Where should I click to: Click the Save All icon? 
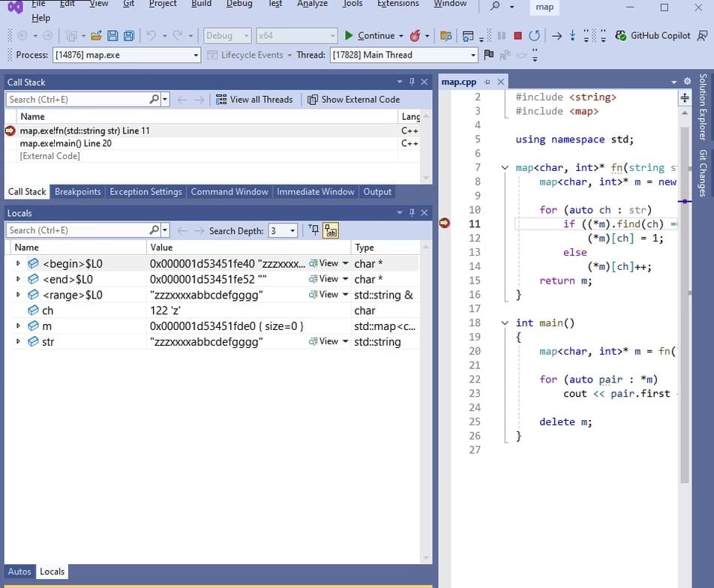129,35
